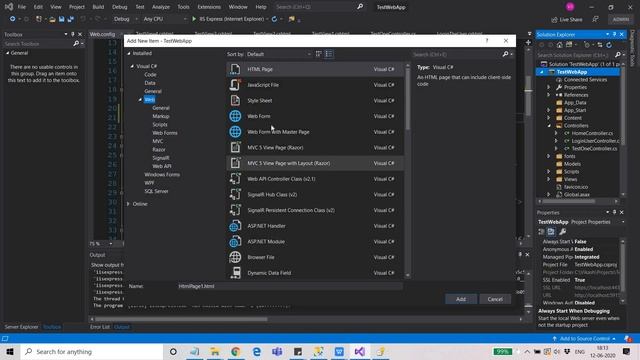Open the Build menu

coord(98,7)
